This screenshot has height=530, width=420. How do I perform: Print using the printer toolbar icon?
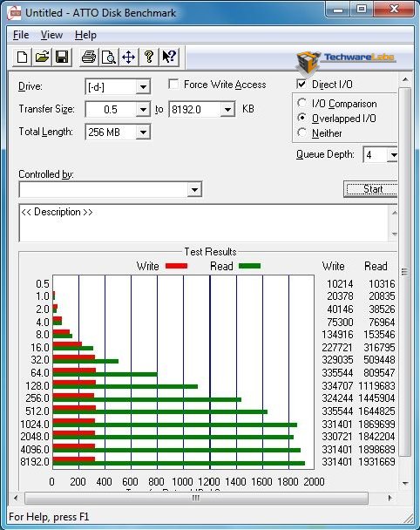click(89, 57)
